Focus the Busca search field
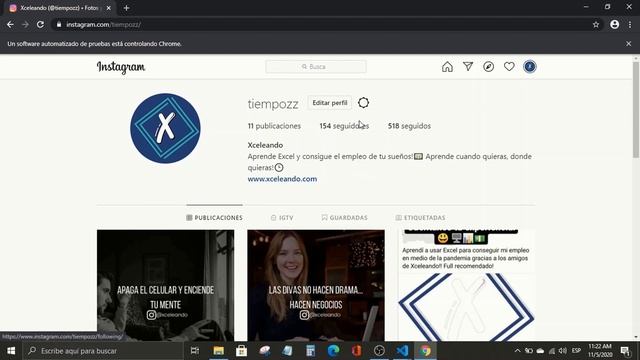This screenshot has width=640, height=360. coord(316,67)
